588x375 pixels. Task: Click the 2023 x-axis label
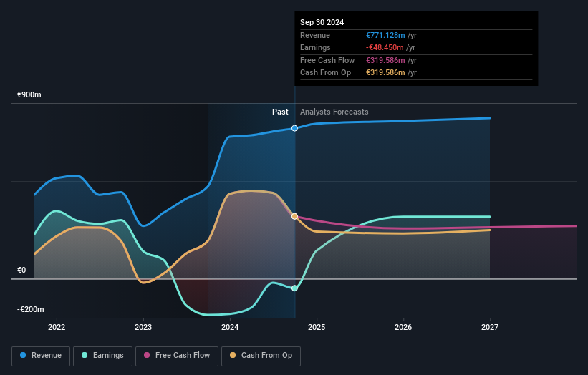pyautogui.click(x=143, y=328)
